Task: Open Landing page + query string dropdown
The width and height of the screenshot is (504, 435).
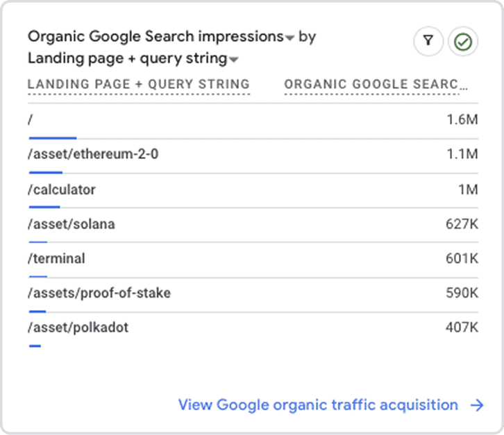Action: [x=234, y=60]
